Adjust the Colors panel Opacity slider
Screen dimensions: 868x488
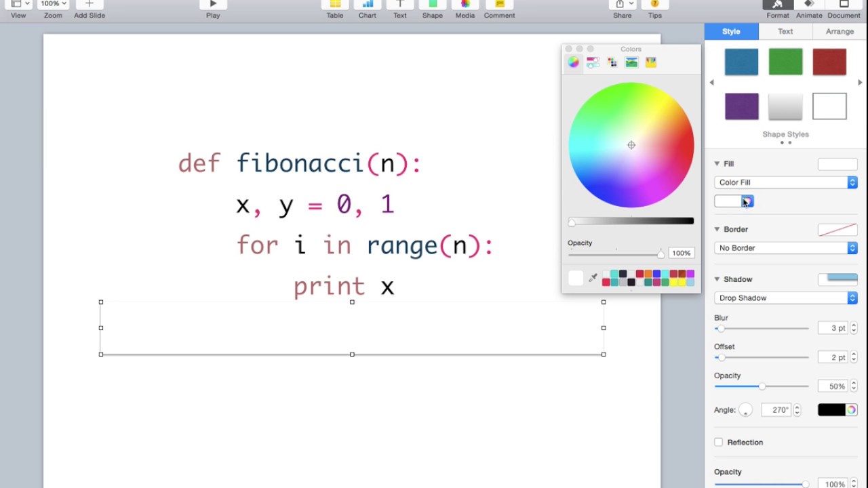pos(616,253)
